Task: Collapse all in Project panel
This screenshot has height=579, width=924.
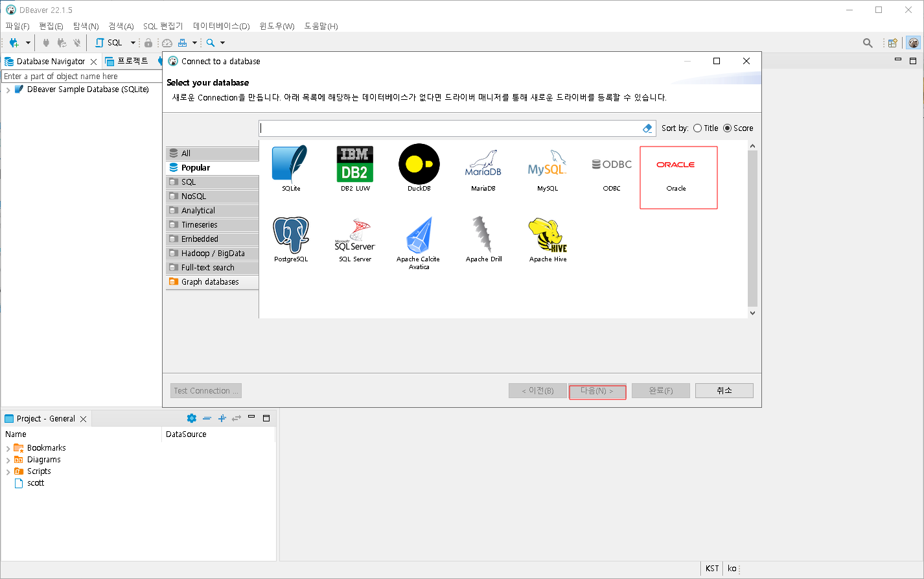Action: point(207,418)
